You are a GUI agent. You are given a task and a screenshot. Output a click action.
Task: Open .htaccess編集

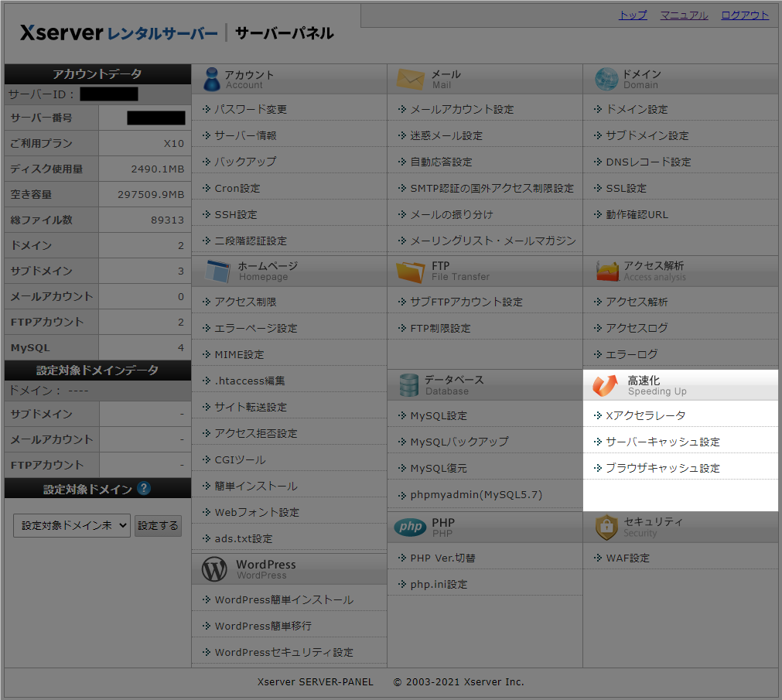tap(250, 381)
